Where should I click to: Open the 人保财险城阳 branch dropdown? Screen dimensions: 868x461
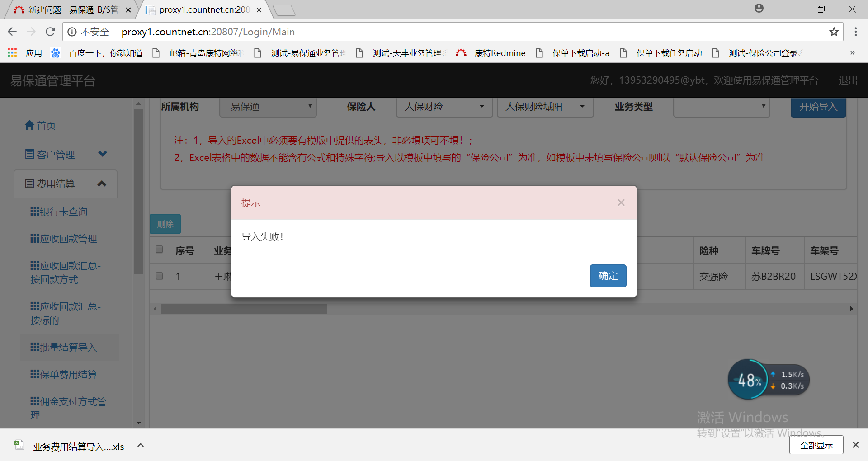545,107
